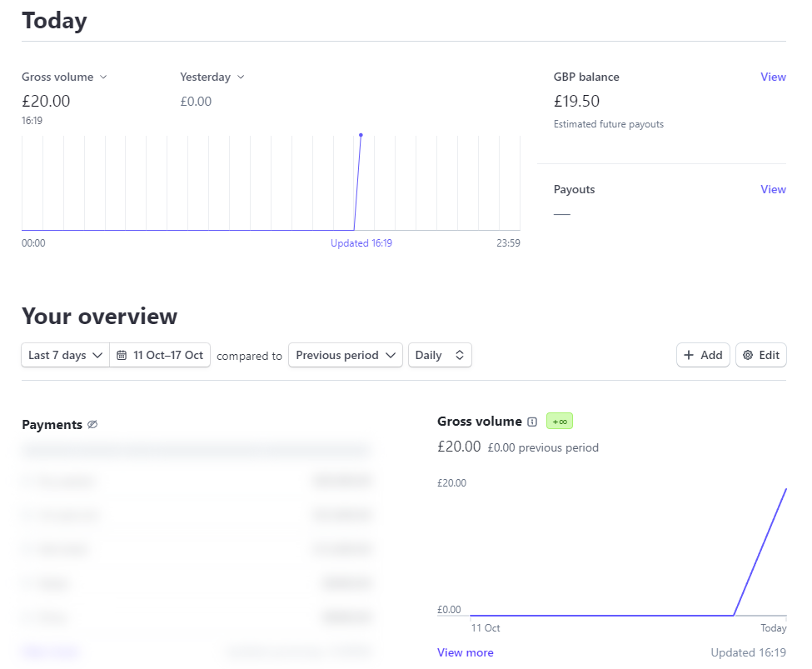Open the Daily interval selector

point(440,355)
